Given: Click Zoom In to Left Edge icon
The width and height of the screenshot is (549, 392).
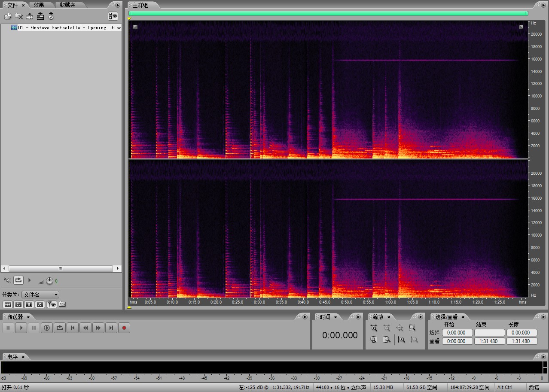Looking at the screenshot, I should (374, 340).
